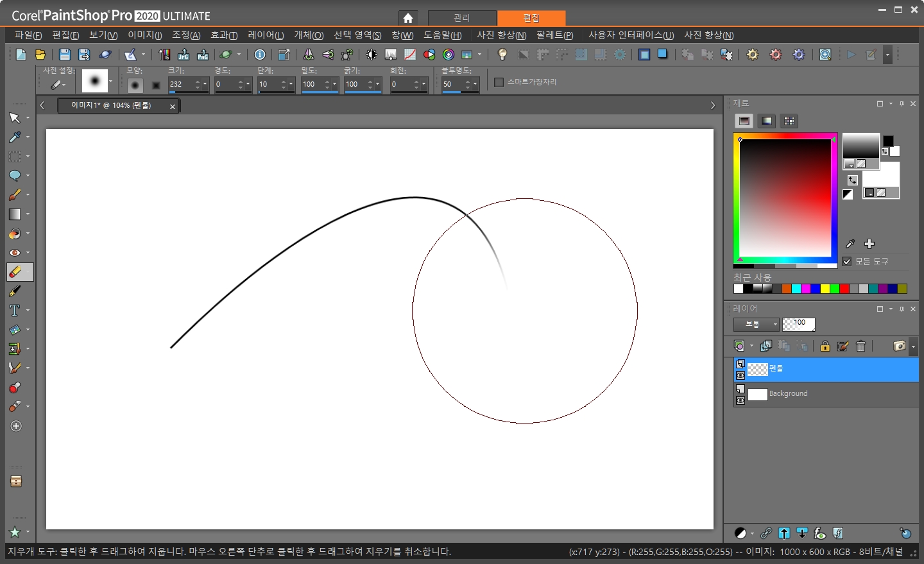Duplicate the layer using the Layers palette icon
Screen dimensions: 924x564
766,346
